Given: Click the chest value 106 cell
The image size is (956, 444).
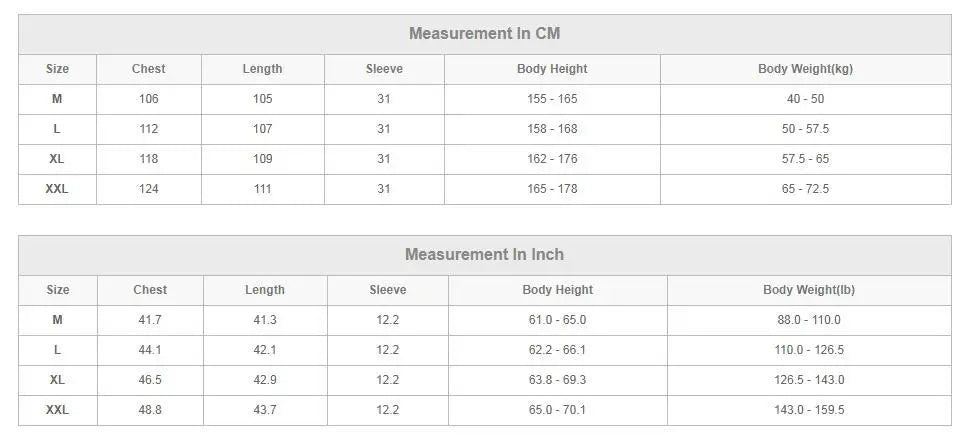Looking at the screenshot, I should click(x=148, y=99).
